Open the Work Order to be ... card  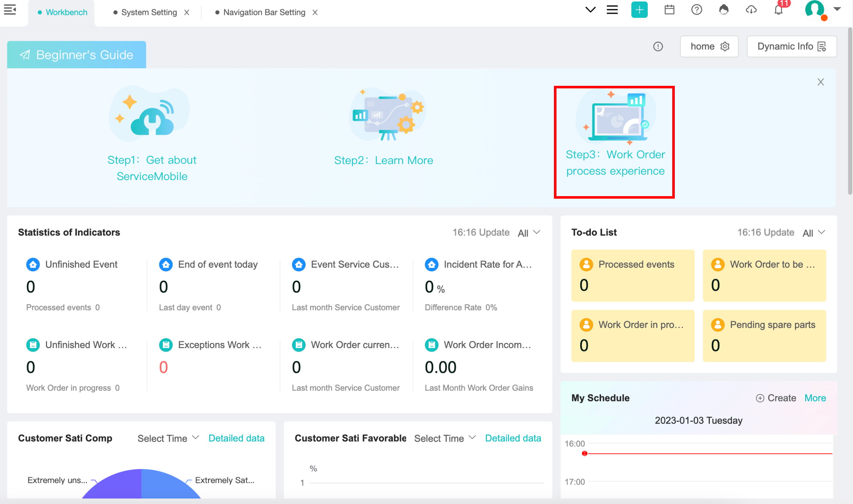[x=764, y=276]
